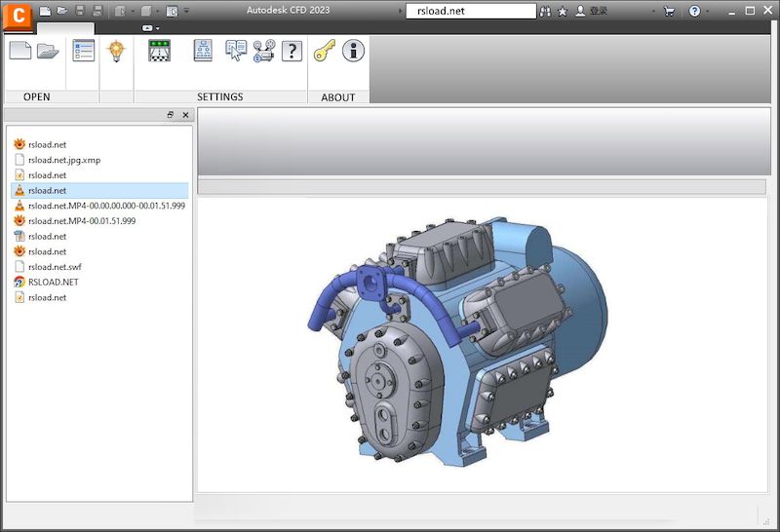This screenshot has height=532, width=780.
Task: Click the question mark settings icon
Action: pyautogui.click(x=292, y=52)
